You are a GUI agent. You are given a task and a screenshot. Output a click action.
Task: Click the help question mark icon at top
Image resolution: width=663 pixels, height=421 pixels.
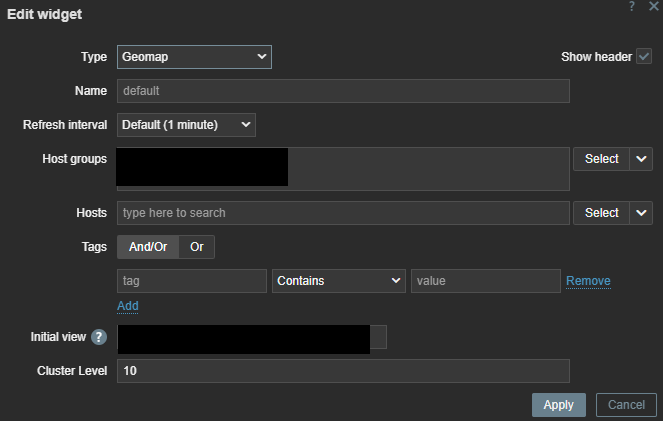coord(632,6)
